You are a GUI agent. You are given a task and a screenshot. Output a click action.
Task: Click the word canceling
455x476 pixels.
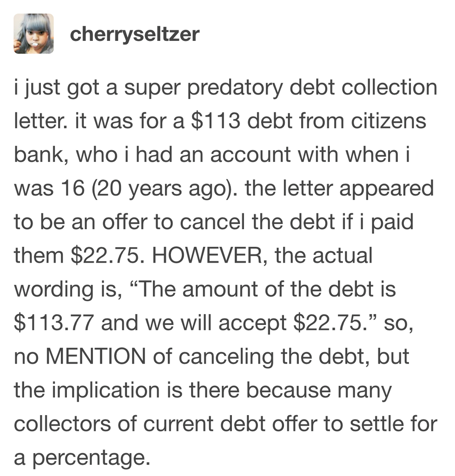226,357
